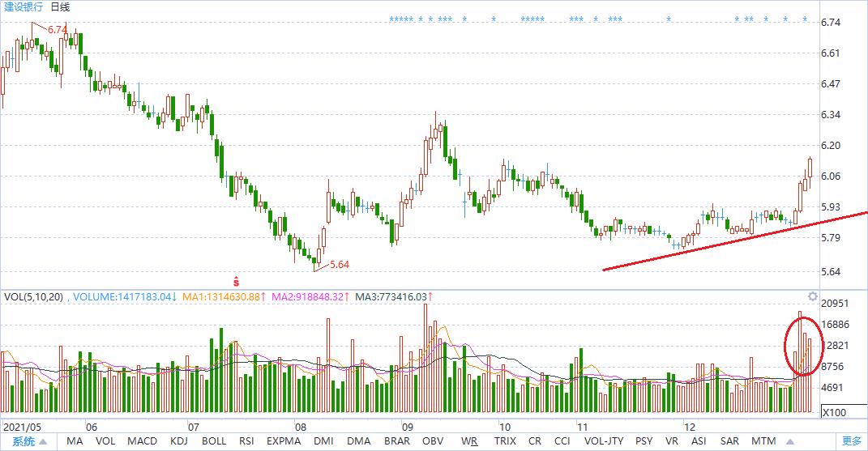Select the PSY indicator
Image resolution: width=868 pixels, height=451 pixels.
pyautogui.click(x=644, y=441)
